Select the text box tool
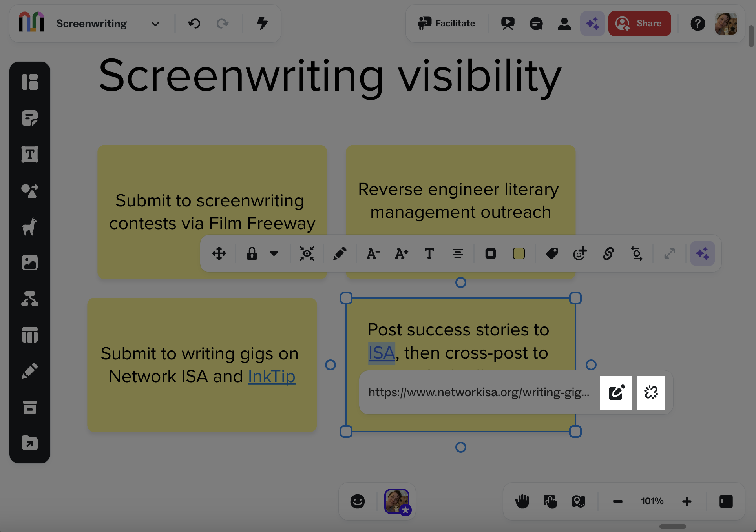Image resolution: width=756 pixels, height=532 pixels. (x=30, y=154)
